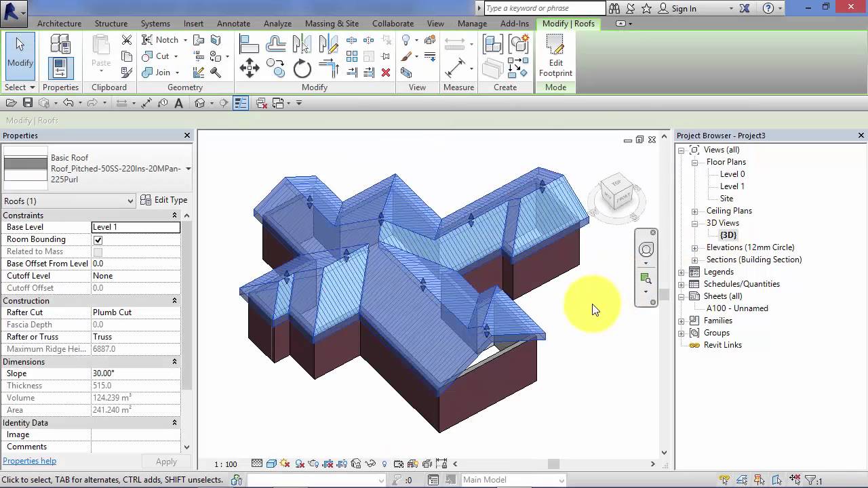Select the Align tool
The width and height of the screenshot is (868, 488).
pos(249,44)
